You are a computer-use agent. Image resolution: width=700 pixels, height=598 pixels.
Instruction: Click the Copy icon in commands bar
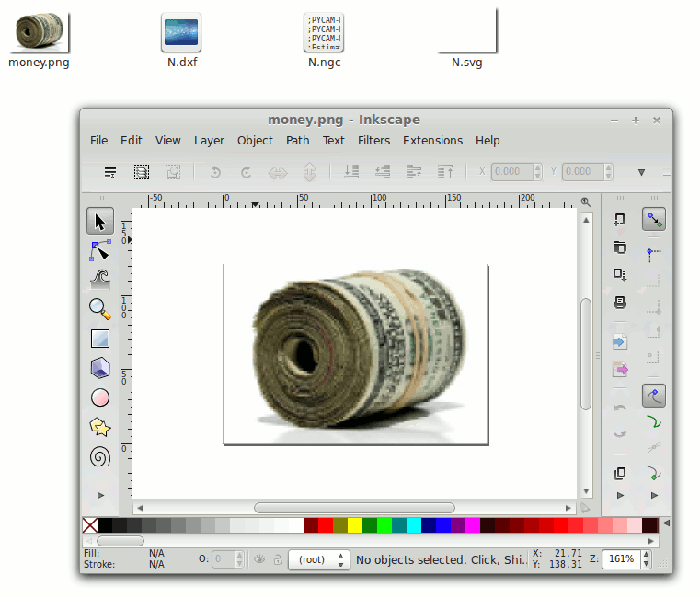(x=620, y=473)
